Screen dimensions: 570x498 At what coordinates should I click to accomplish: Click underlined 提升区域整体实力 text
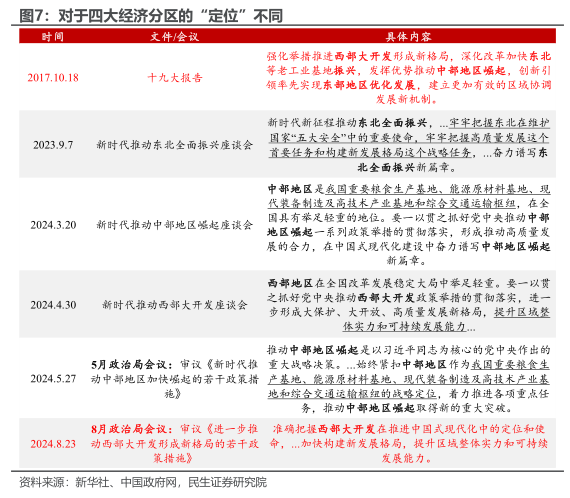pos(446,320)
